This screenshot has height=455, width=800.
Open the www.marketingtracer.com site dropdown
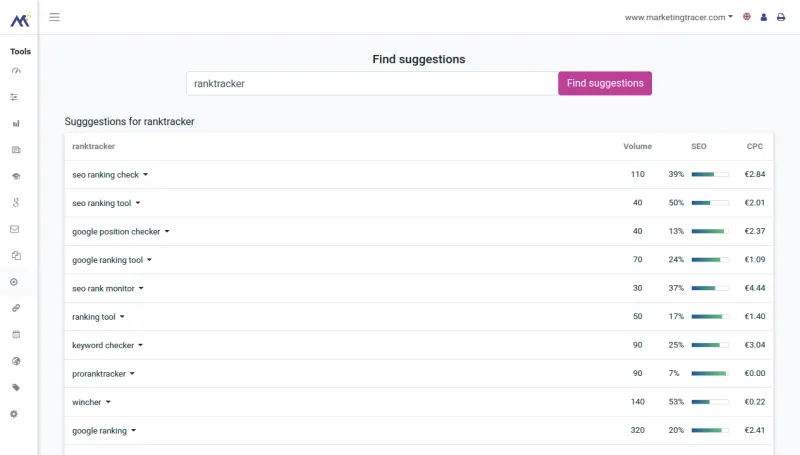679,17
